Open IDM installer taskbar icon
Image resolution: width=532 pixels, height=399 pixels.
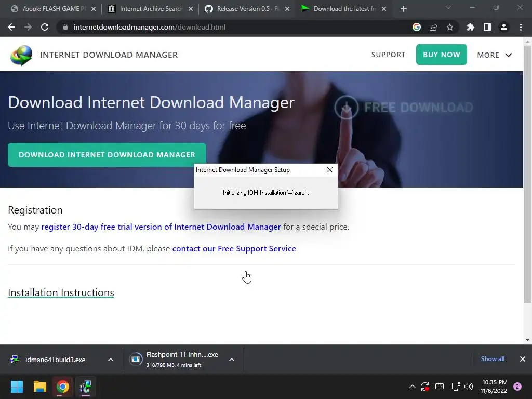pyautogui.click(x=86, y=387)
